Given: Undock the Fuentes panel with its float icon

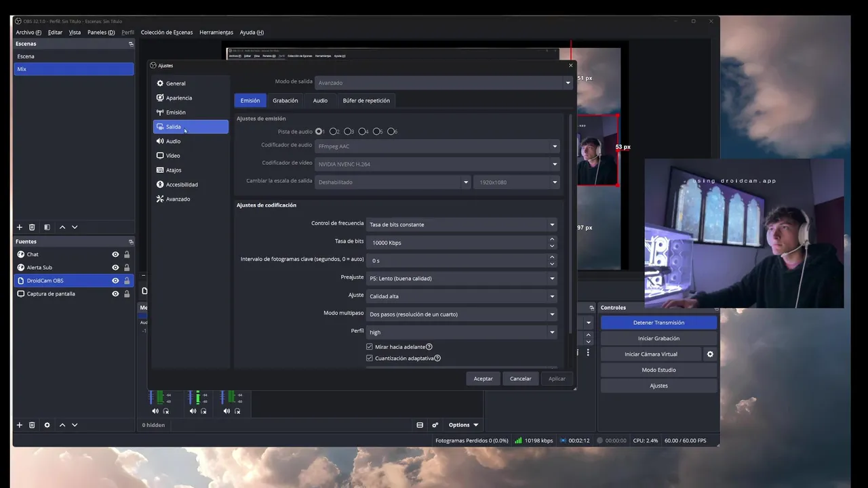Looking at the screenshot, I should click(x=131, y=242).
